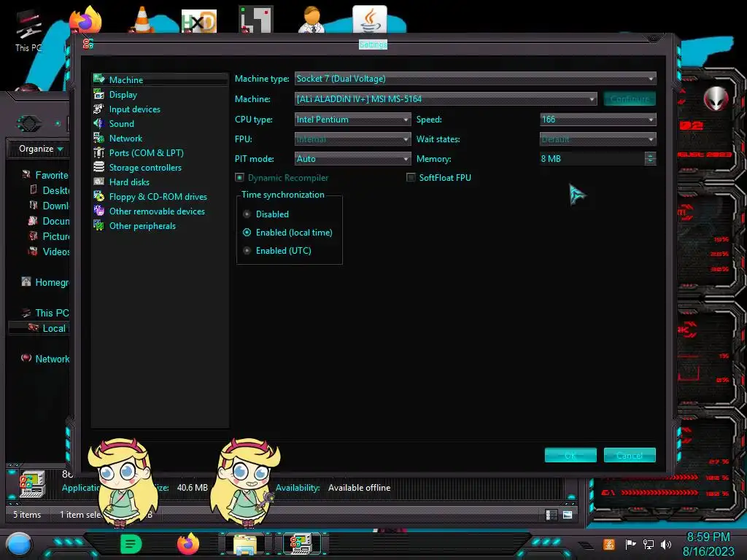Open Firefox from the desktop icon
747x560 pixels.
point(86,20)
